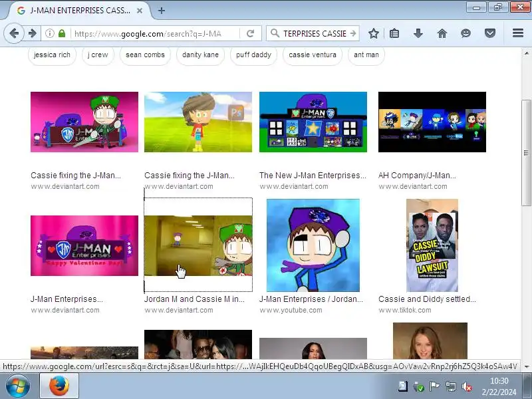The height and width of the screenshot is (399, 532).
Task: Open Jordan M and Cassie M backrooms thumbnail
Action: point(198,245)
